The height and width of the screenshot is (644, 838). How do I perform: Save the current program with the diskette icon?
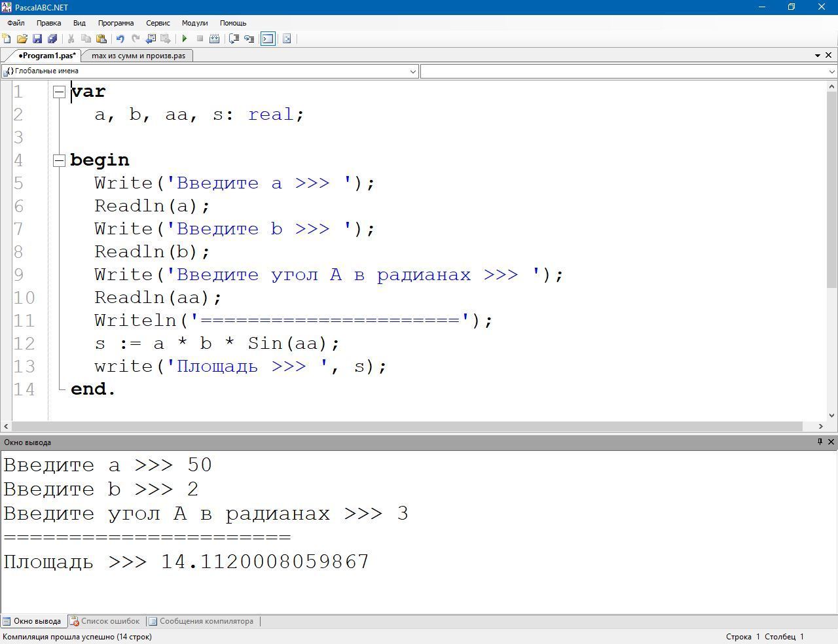point(37,39)
